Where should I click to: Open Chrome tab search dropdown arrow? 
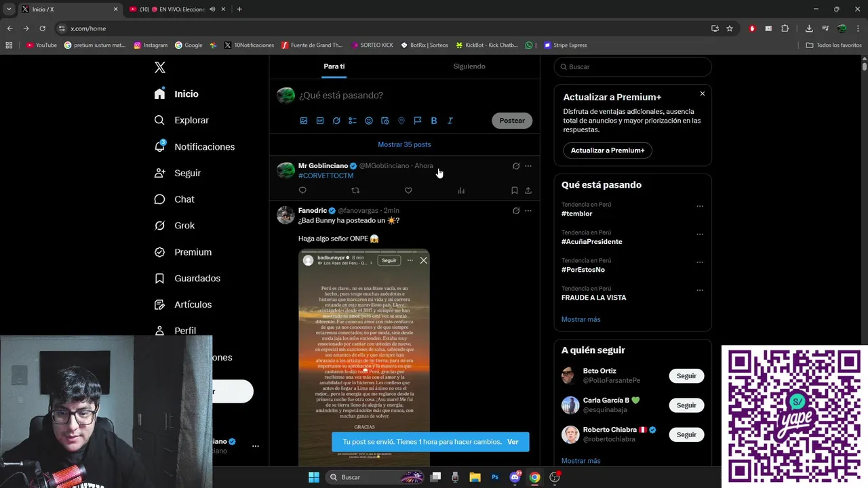click(9, 9)
